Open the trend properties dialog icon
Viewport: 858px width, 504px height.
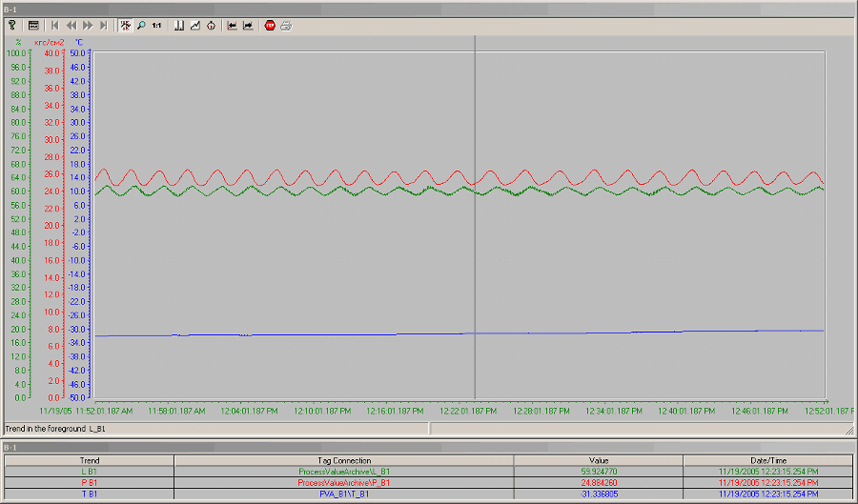[x=32, y=26]
